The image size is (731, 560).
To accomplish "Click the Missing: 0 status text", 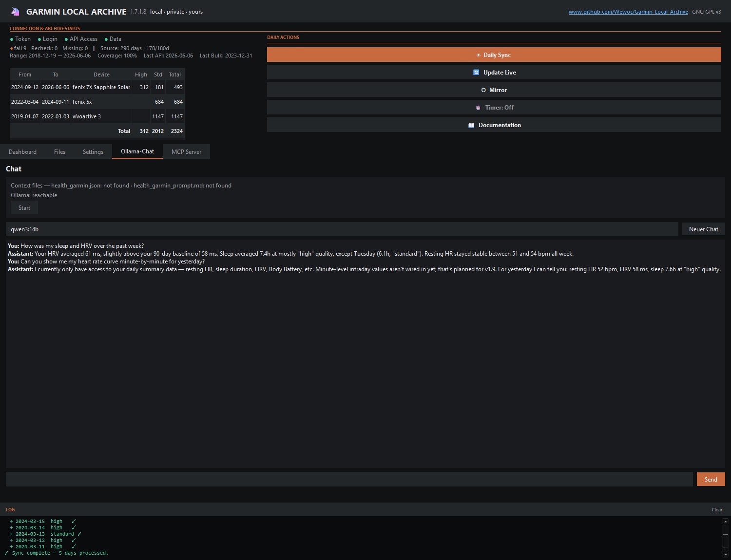I will tap(75, 48).
